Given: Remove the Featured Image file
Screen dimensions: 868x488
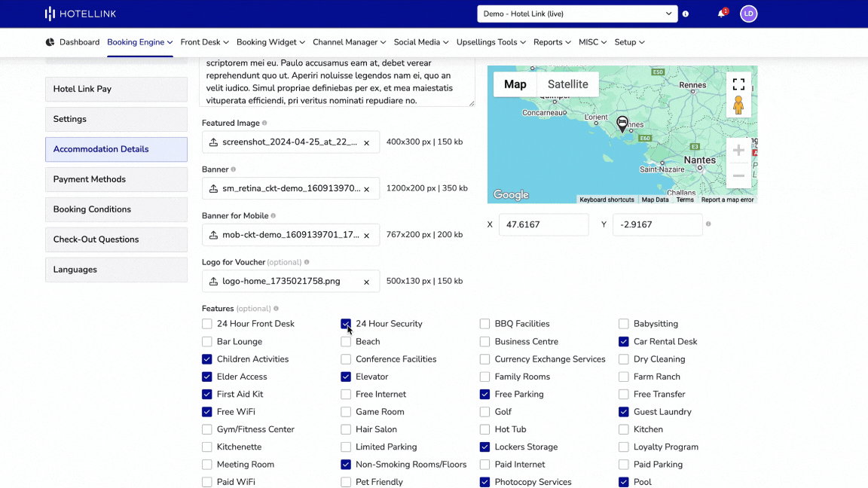Looking at the screenshot, I should click(x=366, y=143).
